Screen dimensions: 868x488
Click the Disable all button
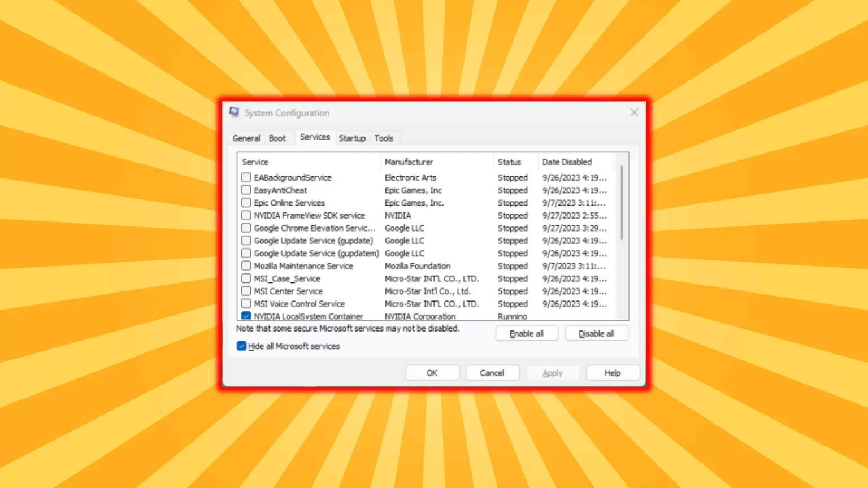[x=596, y=334]
